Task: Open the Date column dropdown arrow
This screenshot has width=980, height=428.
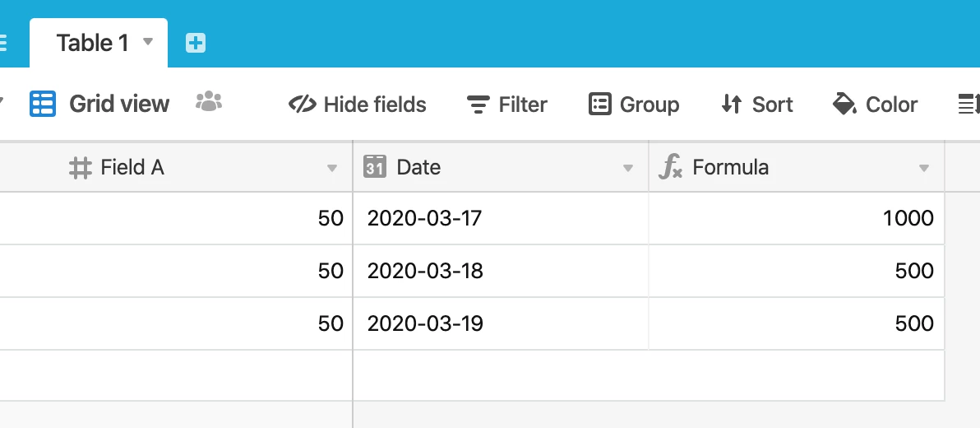Action: pos(628,168)
